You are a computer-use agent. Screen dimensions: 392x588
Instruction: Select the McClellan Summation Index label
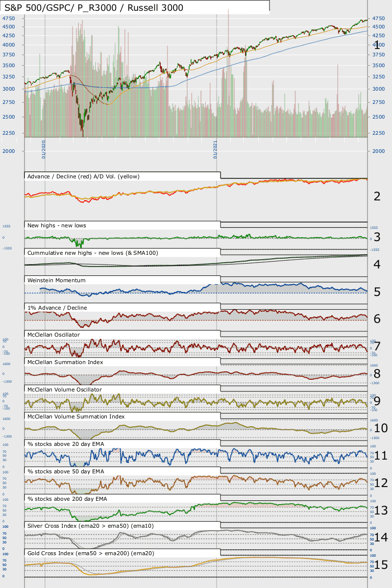click(x=65, y=362)
